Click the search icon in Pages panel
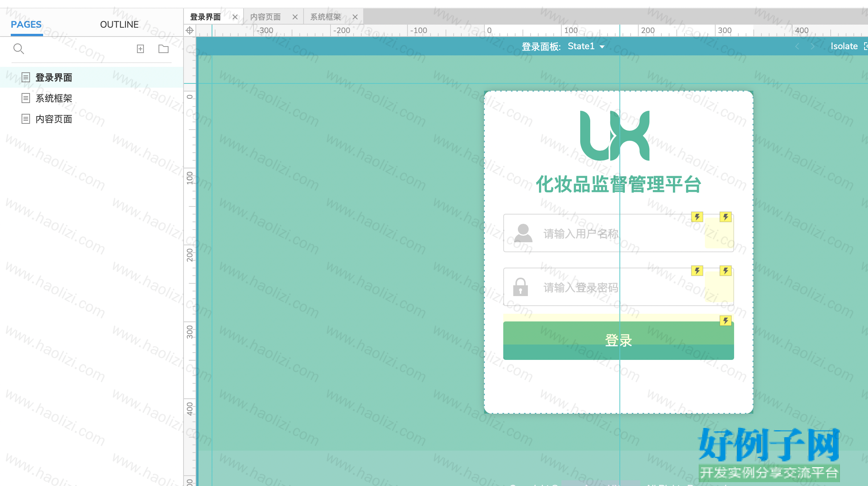This screenshot has width=868, height=486. coord(18,49)
